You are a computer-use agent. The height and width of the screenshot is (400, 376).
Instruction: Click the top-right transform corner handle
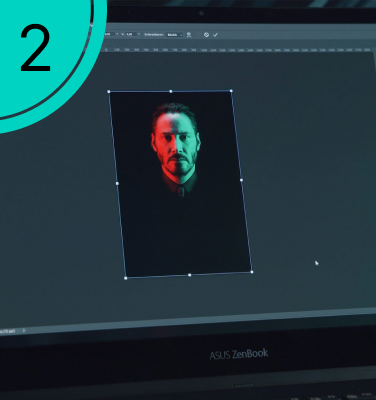231,91
